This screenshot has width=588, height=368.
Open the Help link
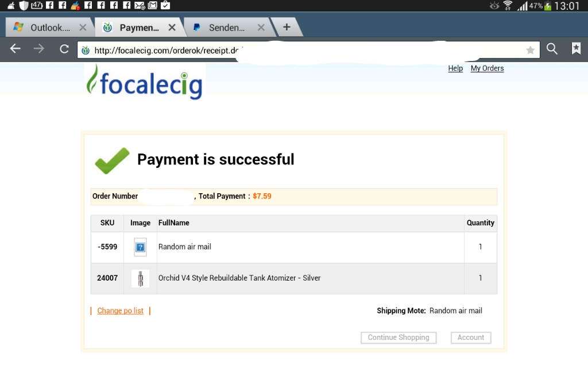pos(455,68)
